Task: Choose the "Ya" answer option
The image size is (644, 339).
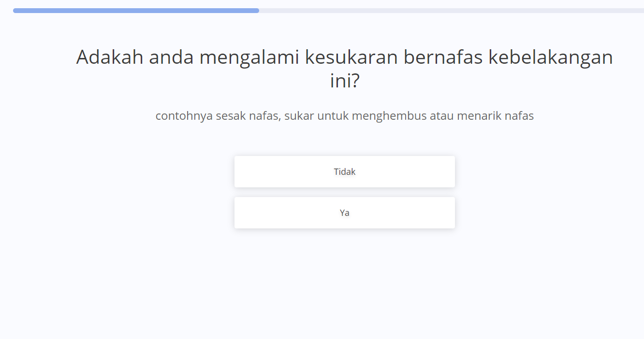Action: coord(344,212)
